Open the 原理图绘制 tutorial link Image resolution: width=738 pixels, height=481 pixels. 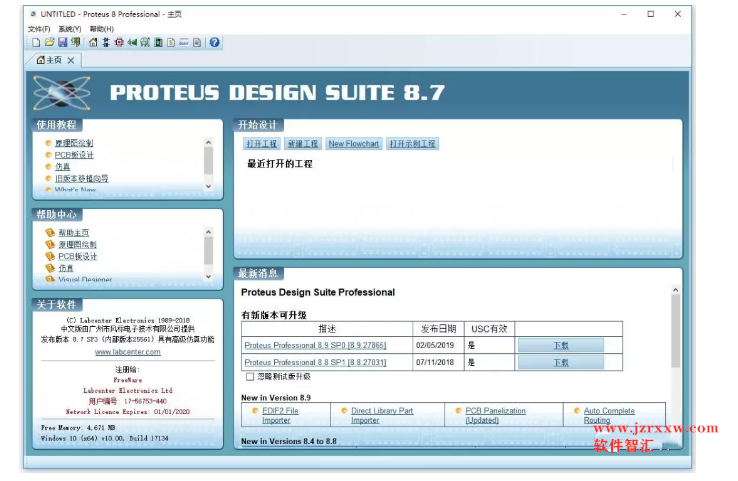(x=74, y=143)
